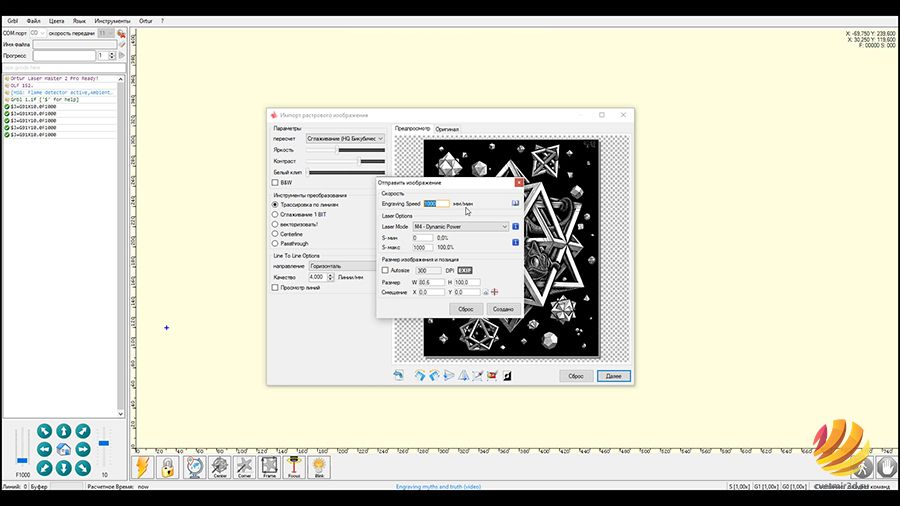
Task: Click the auto-trim icon in import dialog
Action: pyautogui.click(x=492, y=376)
